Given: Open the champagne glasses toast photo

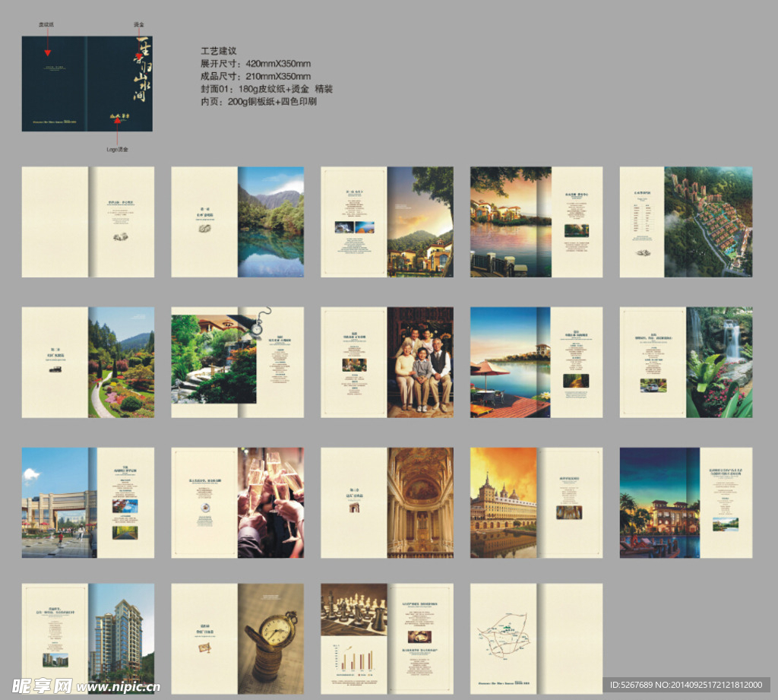Looking at the screenshot, I should coord(270,502).
